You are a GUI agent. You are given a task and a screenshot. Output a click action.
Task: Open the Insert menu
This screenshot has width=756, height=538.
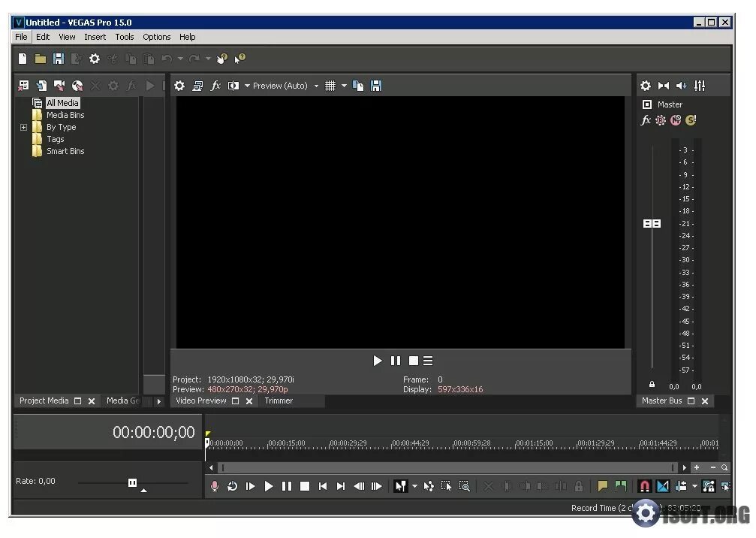(95, 37)
